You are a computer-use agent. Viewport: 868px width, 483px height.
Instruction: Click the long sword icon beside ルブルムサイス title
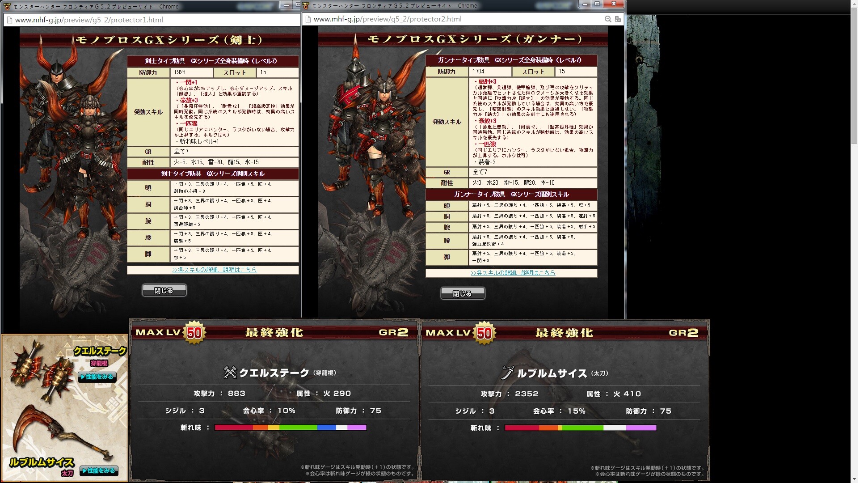pos(507,373)
